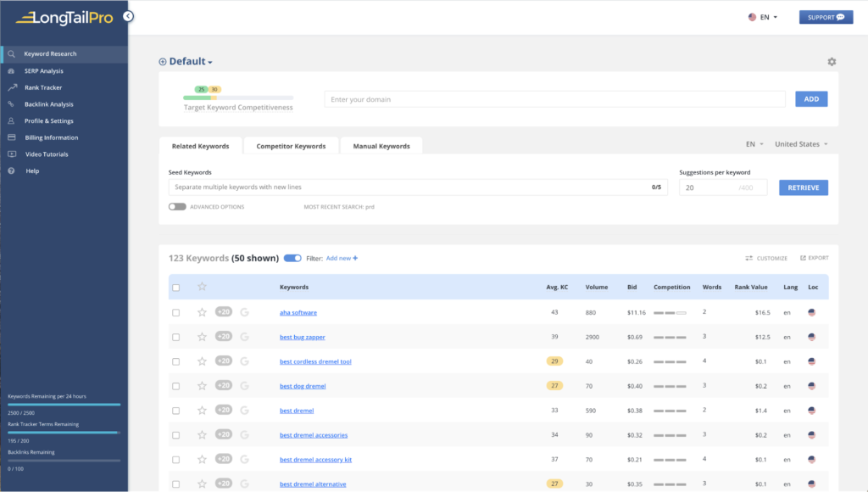Click the Export icon
Image resolution: width=868 pixels, height=492 pixels.
point(803,258)
